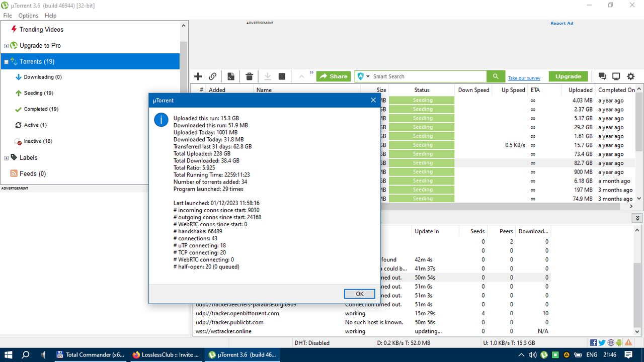The image size is (644, 362).
Task: Move torrent up in queue
Action: (301, 76)
